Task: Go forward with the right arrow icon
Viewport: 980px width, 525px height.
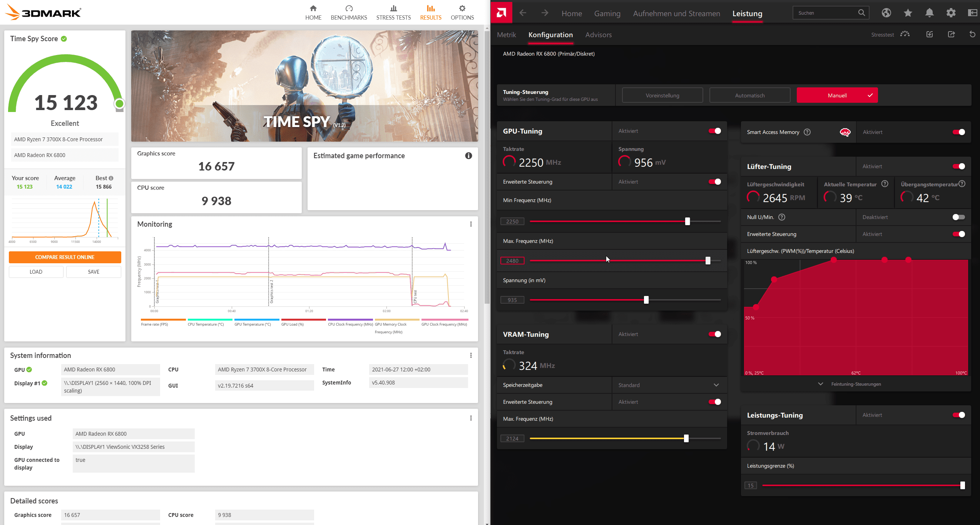Action: pyautogui.click(x=544, y=13)
